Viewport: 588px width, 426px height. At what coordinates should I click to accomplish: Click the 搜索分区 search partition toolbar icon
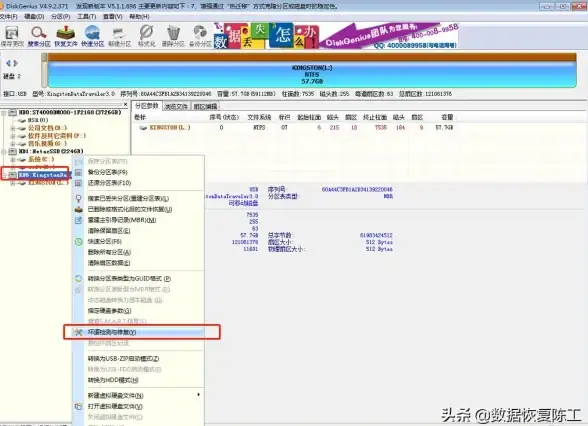[x=39, y=36]
